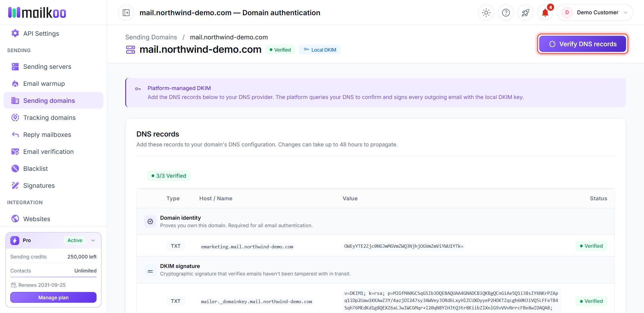Click the Verified badge beside domain title
This screenshot has width=644, height=313.
click(x=280, y=50)
